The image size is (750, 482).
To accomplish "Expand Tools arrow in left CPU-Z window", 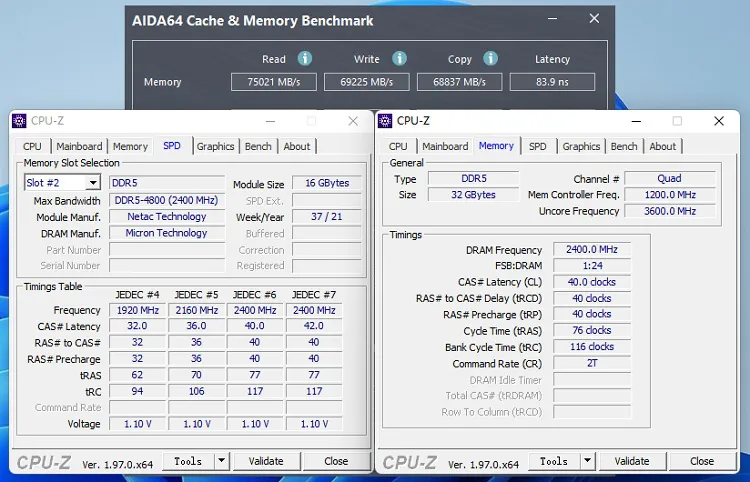I will pyautogui.click(x=221, y=461).
